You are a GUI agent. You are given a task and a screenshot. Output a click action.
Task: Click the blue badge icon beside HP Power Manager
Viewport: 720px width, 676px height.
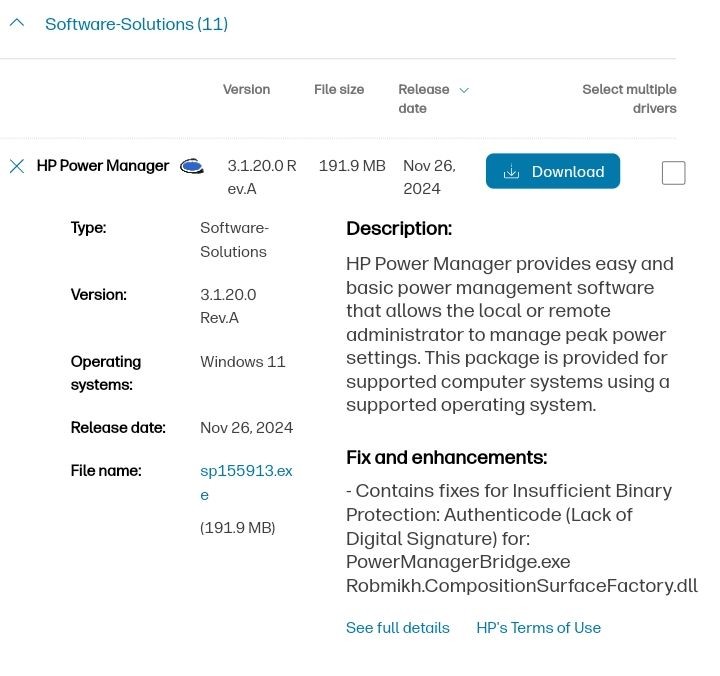coord(191,166)
